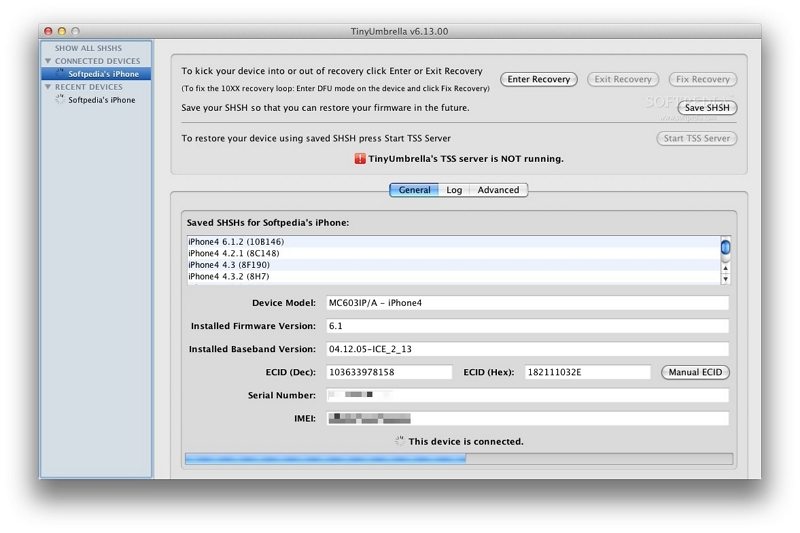Click the Device Model field
The image size is (800, 533).
[528, 303]
